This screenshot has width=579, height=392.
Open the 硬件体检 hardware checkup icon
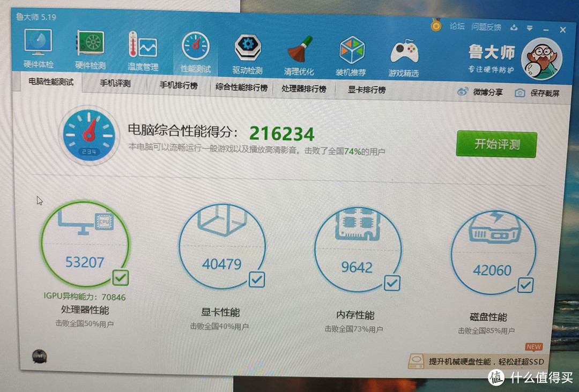point(39,49)
